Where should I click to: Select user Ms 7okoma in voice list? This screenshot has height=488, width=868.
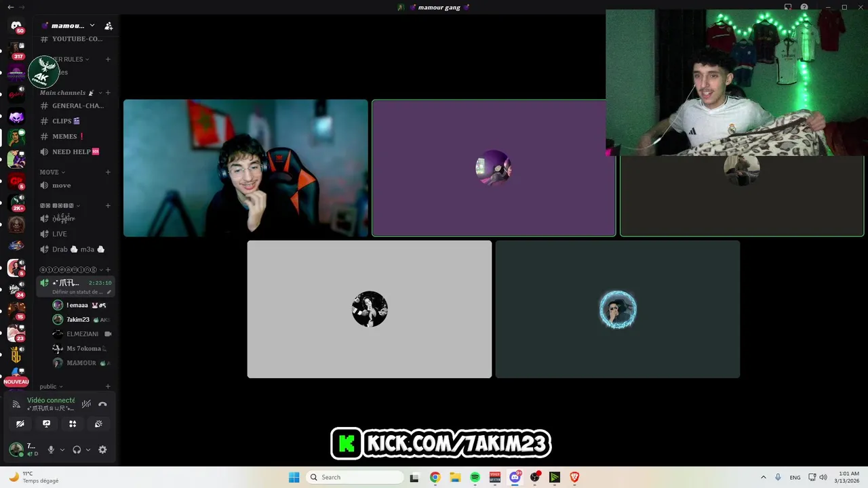point(82,348)
